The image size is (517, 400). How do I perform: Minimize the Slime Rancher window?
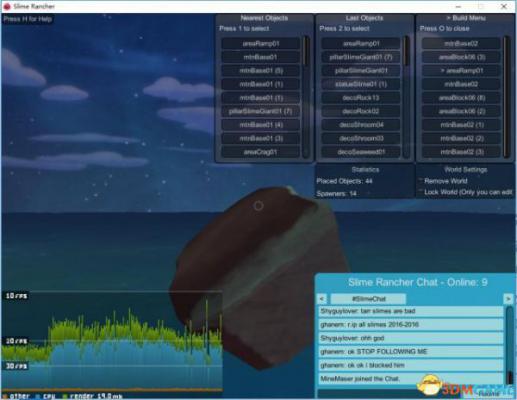(458, 6)
